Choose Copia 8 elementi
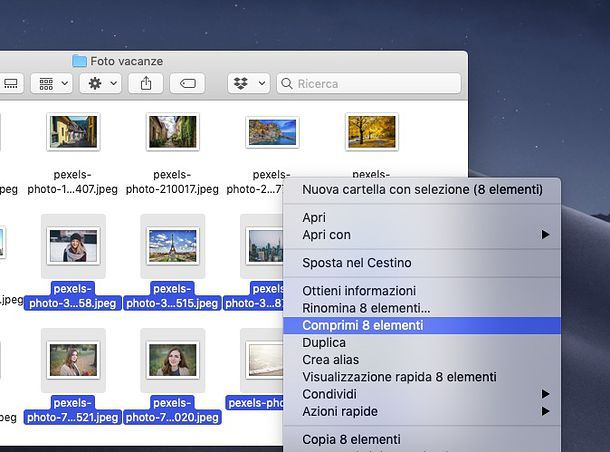 (x=422, y=439)
